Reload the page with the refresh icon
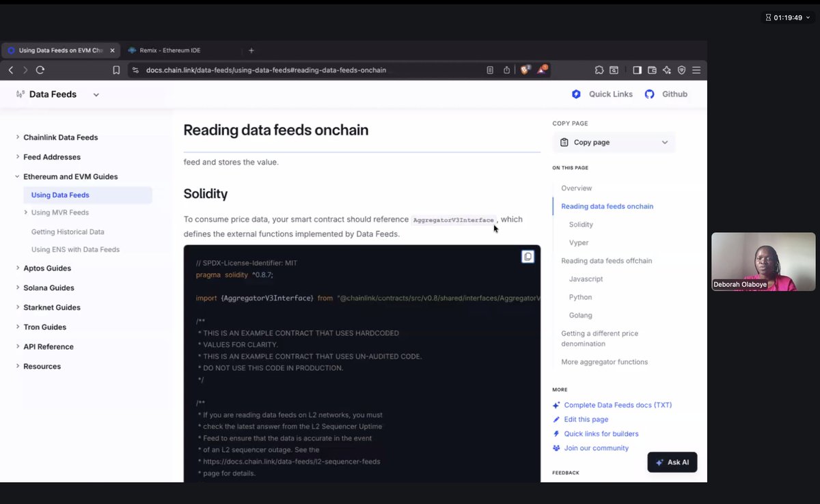820x504 pixels. (x=40, y=70)
